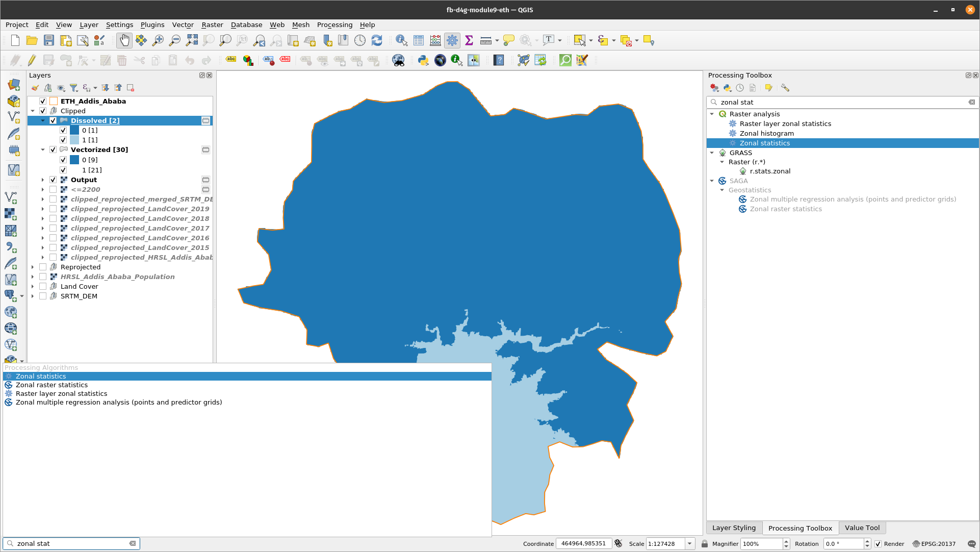This screenshot has width=980, height=552.
Task: Toggle visibility of Vectorized [30] layer
Action: (53, 149)
